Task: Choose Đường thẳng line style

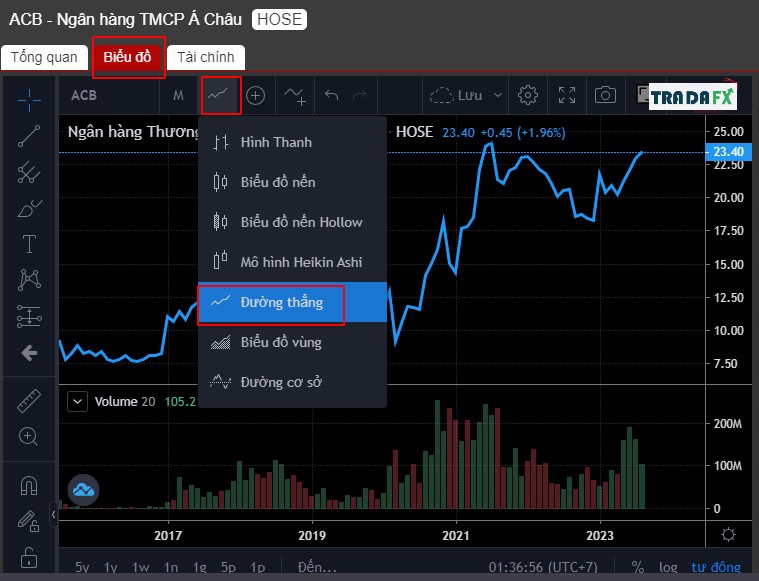Action: 292,302
